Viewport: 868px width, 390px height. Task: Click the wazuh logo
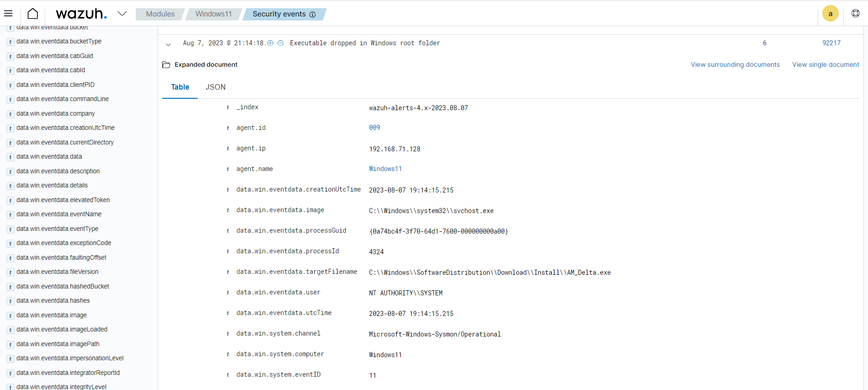pos(81,14)
